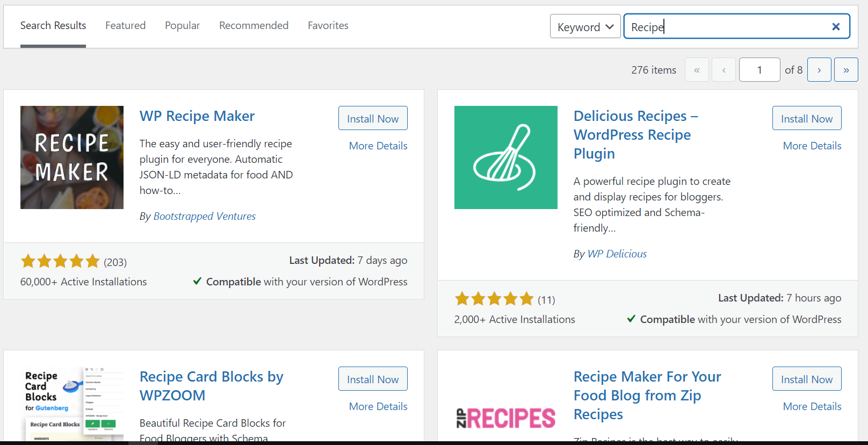This screenshot has width=868, height=445.
Task: Visit the Bootstrapped Ventures author page
Action: point(205,216)
